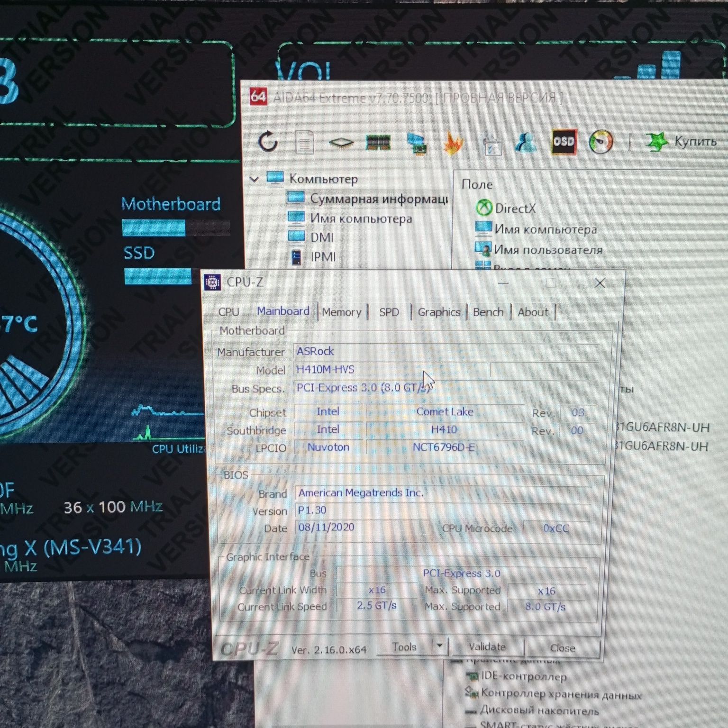Screen dimensions: 728x728
Task: Click the AIDA64 red 64 title icon
Action: [x=258, y=97]
